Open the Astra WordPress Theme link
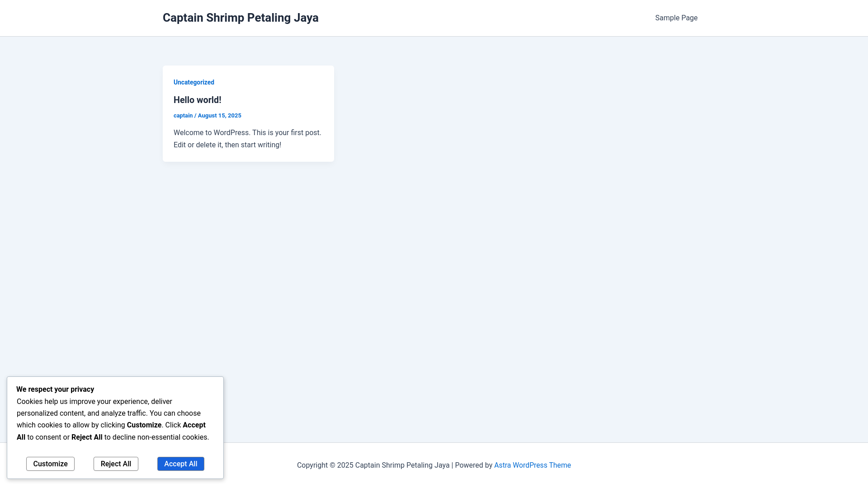 tap(533, 465)
